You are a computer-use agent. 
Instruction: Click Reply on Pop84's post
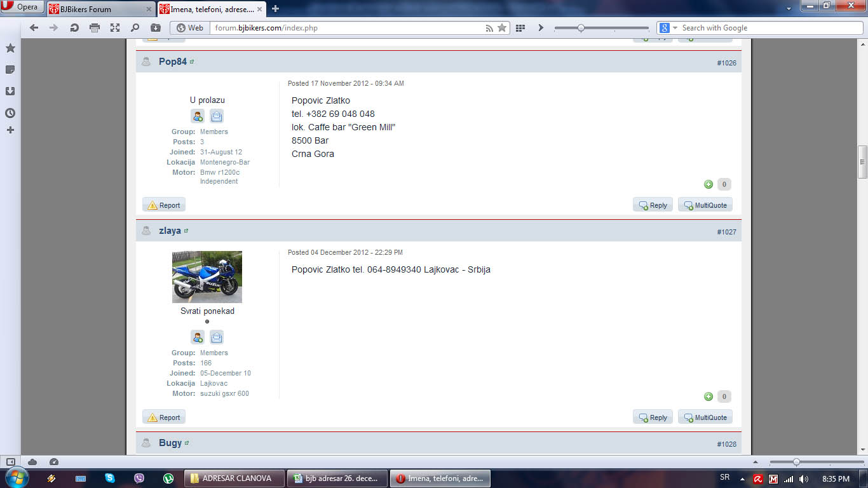point(653,205)
